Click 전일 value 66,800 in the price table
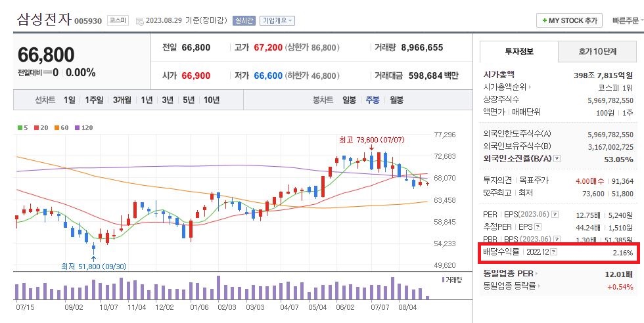Image resolution: width=644 pixels, height=323 pixels. (x=196, y=48)
